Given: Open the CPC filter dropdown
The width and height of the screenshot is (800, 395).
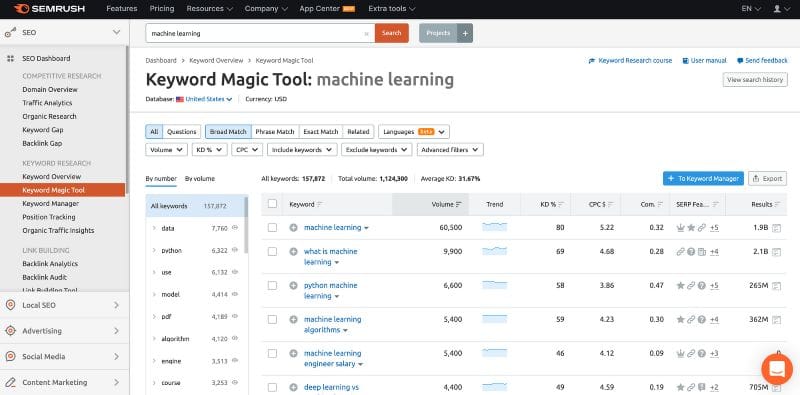Looking at the screenshot, I should coord(247,150).
